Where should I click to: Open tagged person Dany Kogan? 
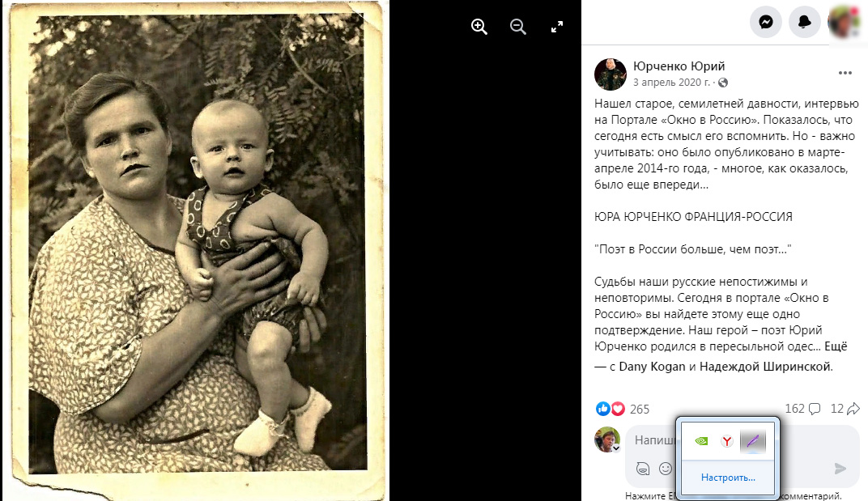pos(652,367)
